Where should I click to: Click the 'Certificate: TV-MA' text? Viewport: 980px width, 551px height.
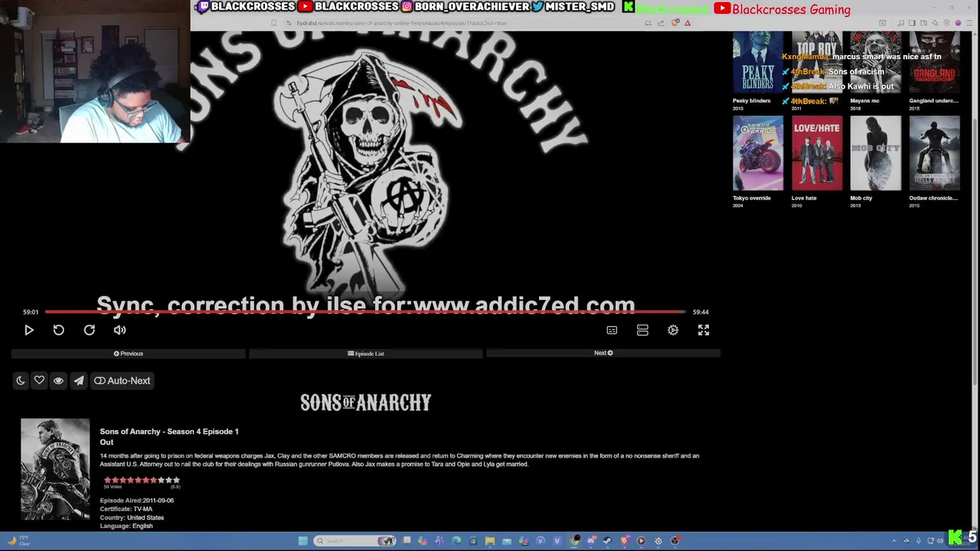pos(126,509)
